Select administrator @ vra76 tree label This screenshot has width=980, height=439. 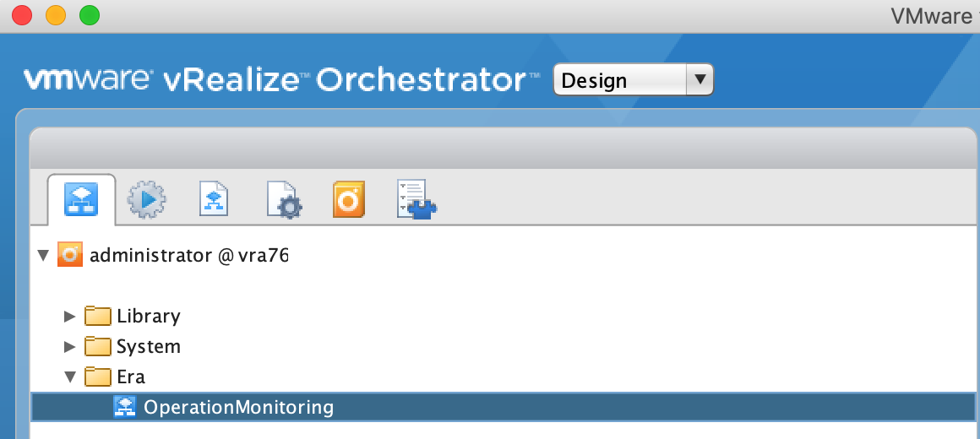tap(188, 255)
